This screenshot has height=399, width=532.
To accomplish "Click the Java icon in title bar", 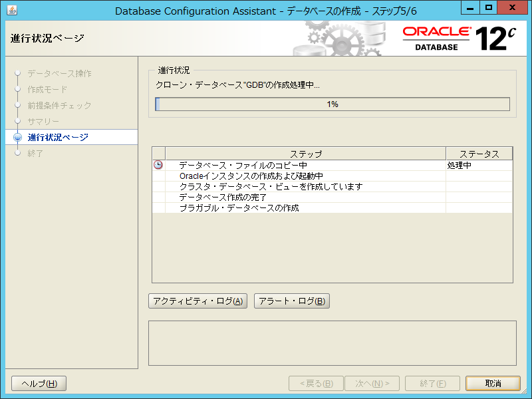I will click(12, 10).
